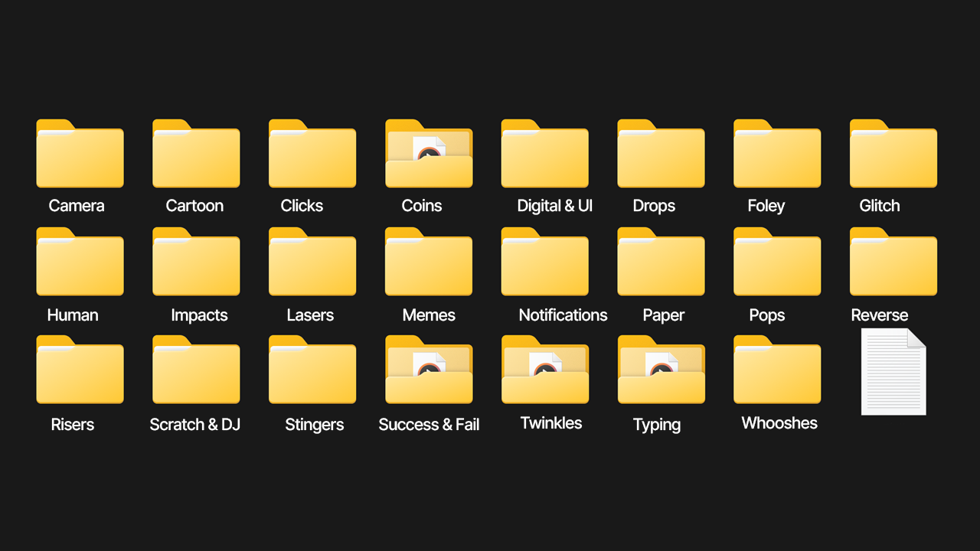
Task: Open the Glitch folder icon
Action: point(893,153)
